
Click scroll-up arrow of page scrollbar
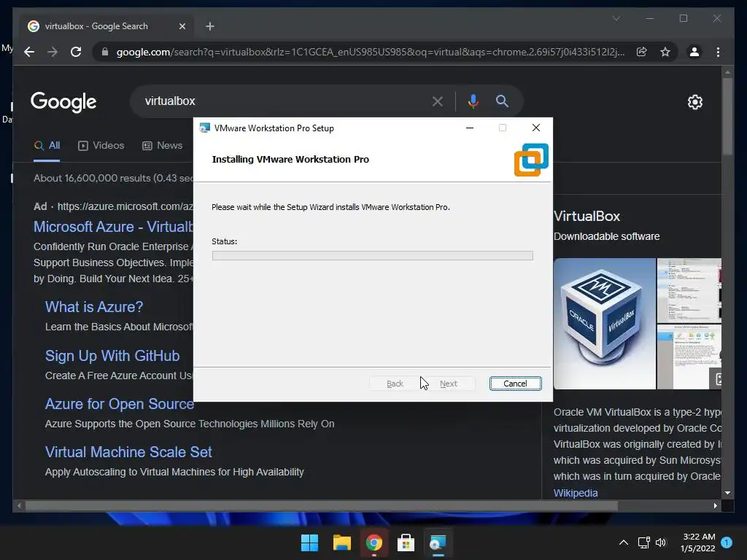pos(727,73)
